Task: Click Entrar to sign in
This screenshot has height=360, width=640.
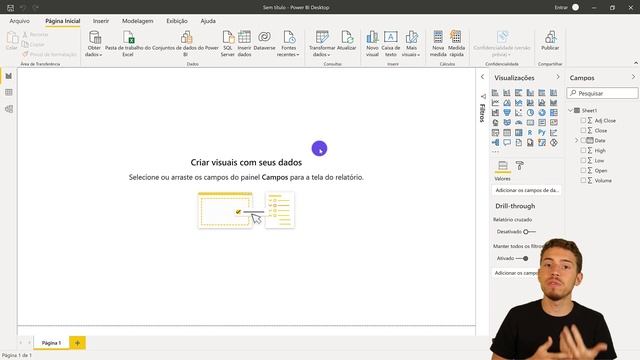Action: point(561,7)
